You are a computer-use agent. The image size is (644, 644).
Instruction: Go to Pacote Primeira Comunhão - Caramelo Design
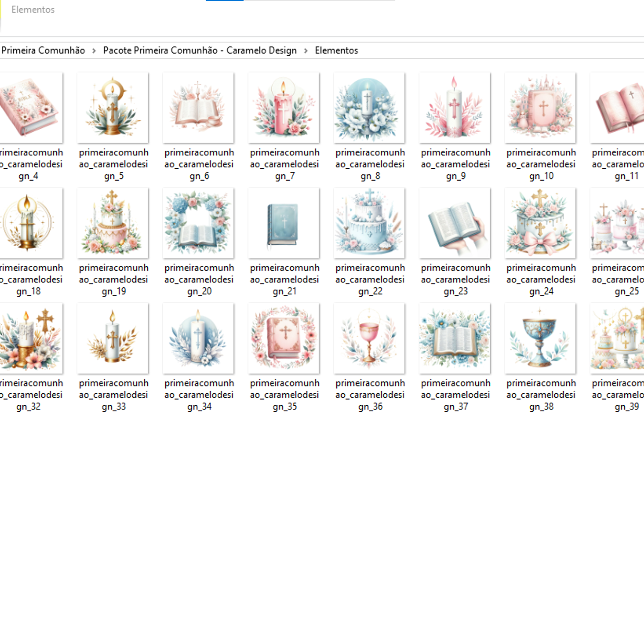tap(200, 51)
